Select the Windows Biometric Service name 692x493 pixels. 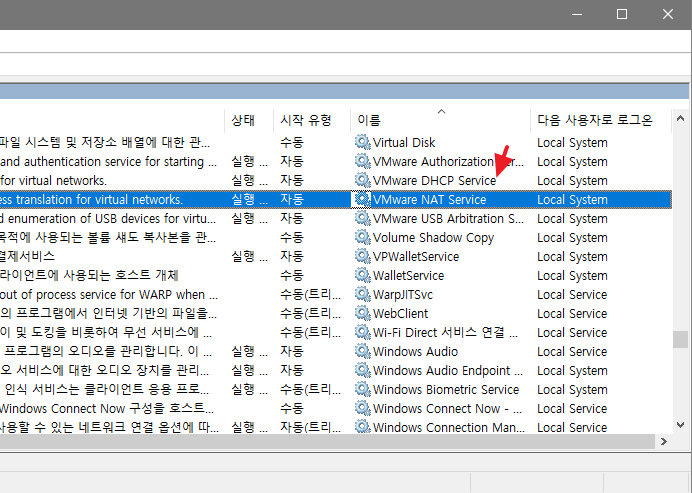coord(446,389)
